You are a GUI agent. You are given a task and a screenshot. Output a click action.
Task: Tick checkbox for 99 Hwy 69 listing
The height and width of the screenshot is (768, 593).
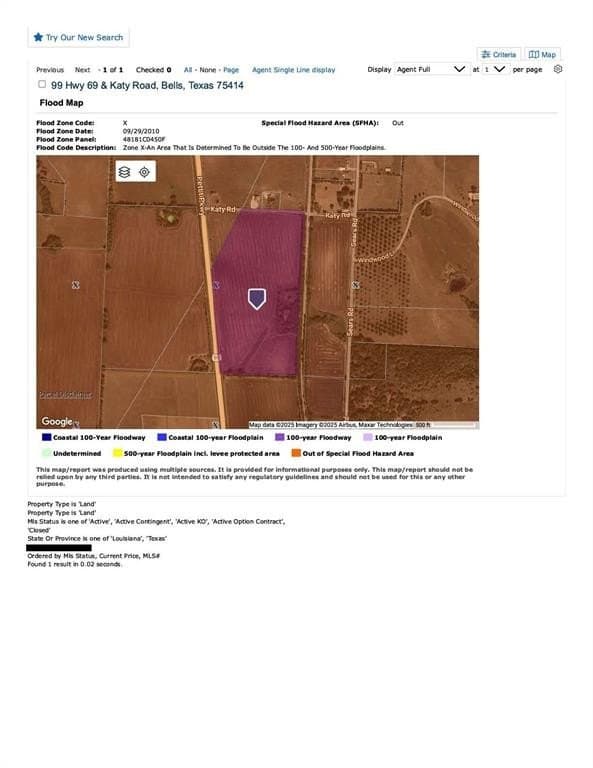[x=42, y=84]
